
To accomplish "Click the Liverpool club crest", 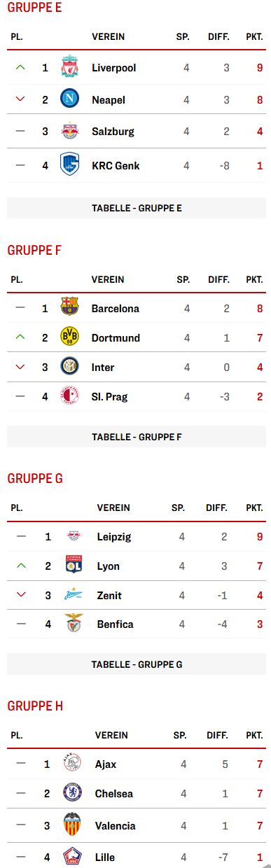I will pos(69,68).
